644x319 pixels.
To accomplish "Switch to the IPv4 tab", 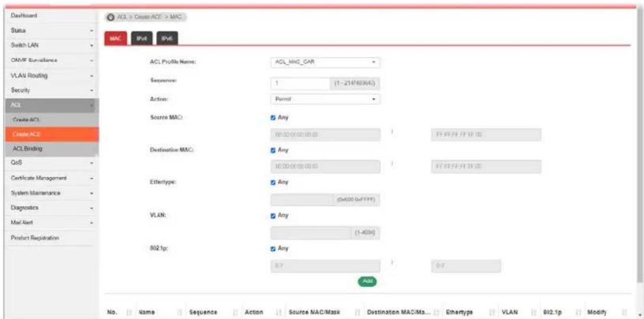I will pos(142,38).
